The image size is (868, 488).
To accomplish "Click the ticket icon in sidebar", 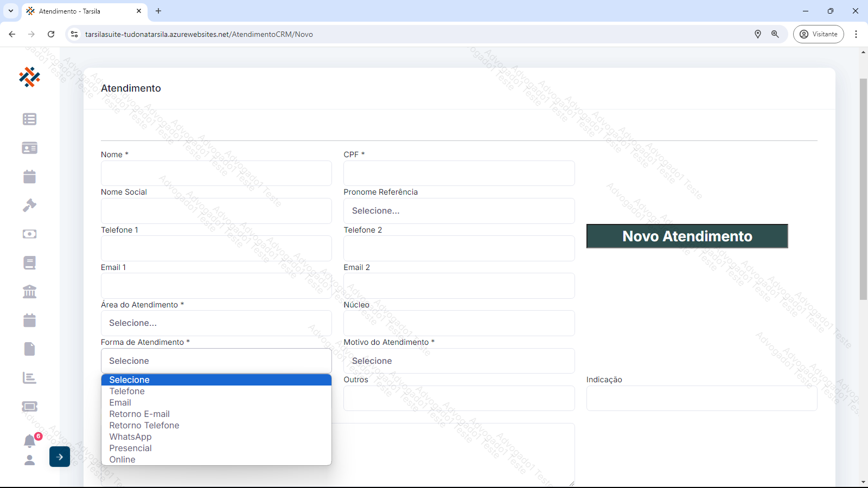I will (29, 407).
